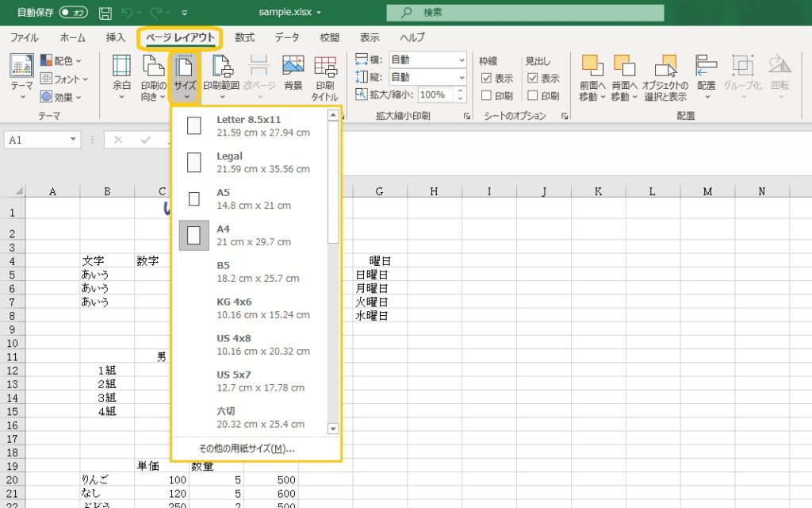Click the 検索 search box
Viewport: 812px width, 508px height.
click(525, 13)
